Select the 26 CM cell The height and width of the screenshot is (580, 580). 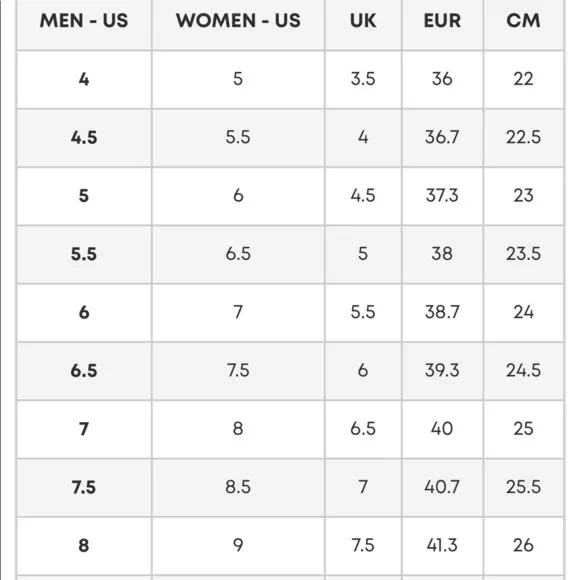(x=523, y=546)
